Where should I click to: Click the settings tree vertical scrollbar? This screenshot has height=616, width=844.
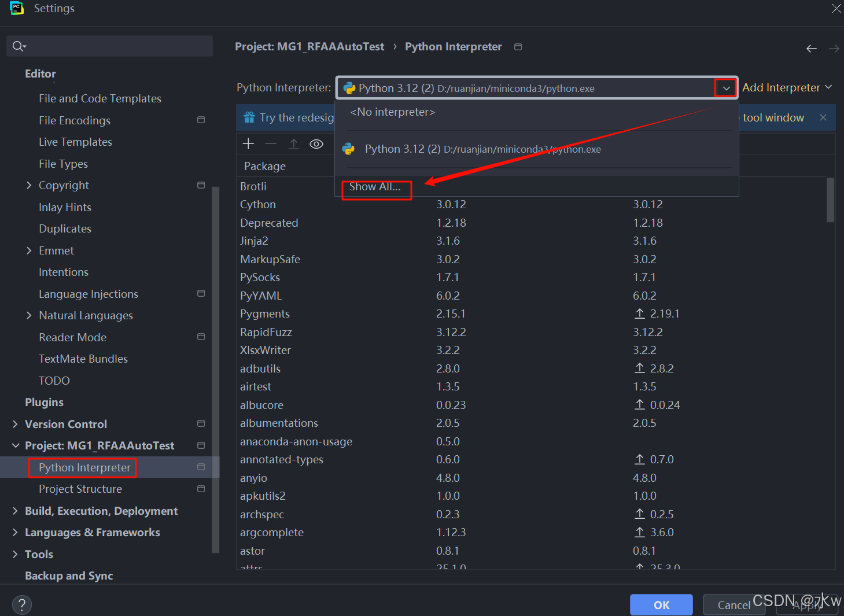click(216, 370)
